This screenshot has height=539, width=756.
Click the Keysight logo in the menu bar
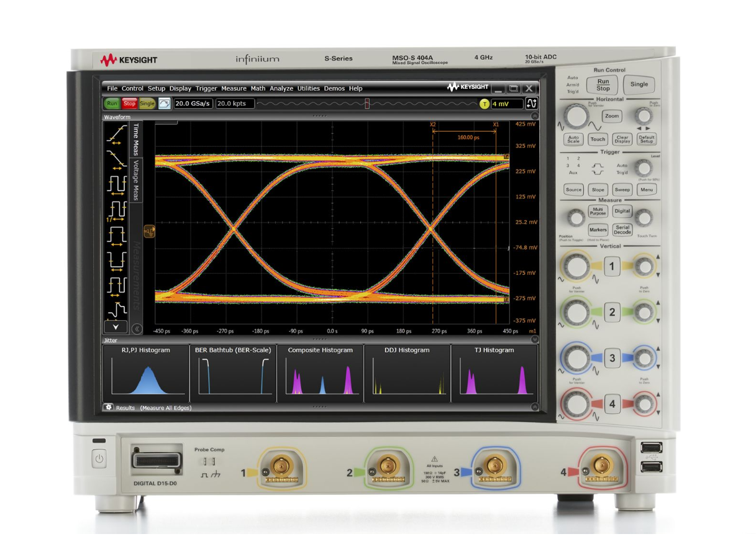(x=468, y=88)
